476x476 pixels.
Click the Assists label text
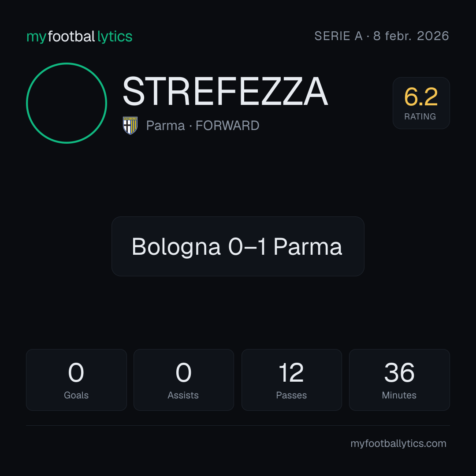(183, 395)
